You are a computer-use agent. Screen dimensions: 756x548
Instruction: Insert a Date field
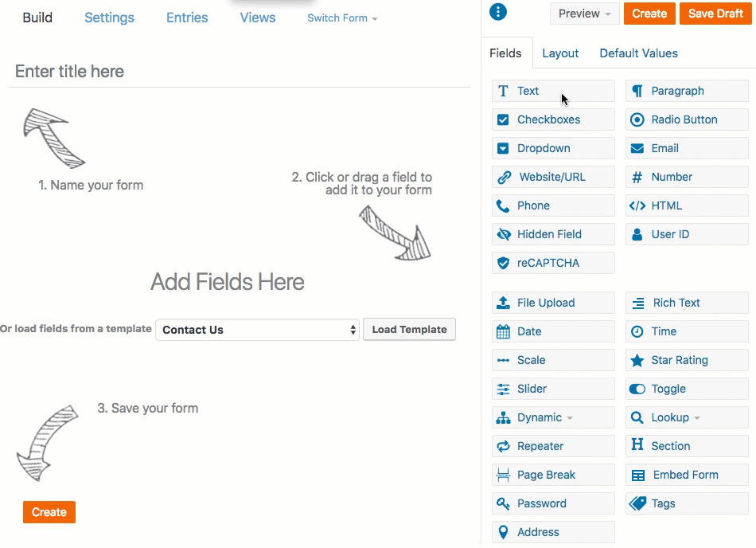(552, 331)
